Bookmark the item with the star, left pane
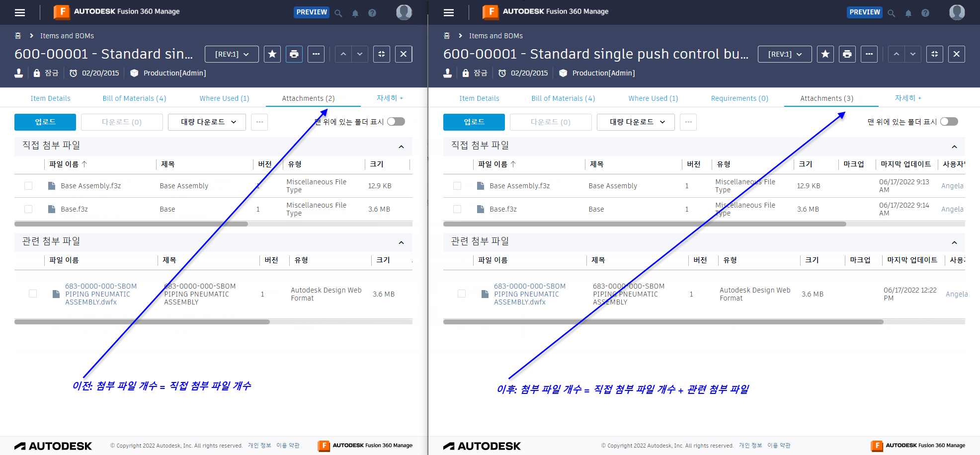Viewport: 980px width, 455px height. pos(272,54)
